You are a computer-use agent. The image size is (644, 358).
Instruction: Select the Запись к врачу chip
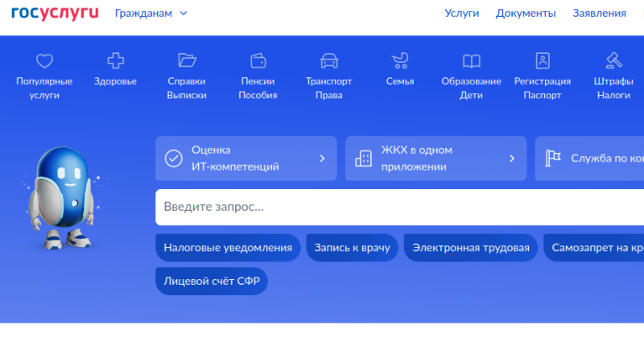click(x=353, y=248)
